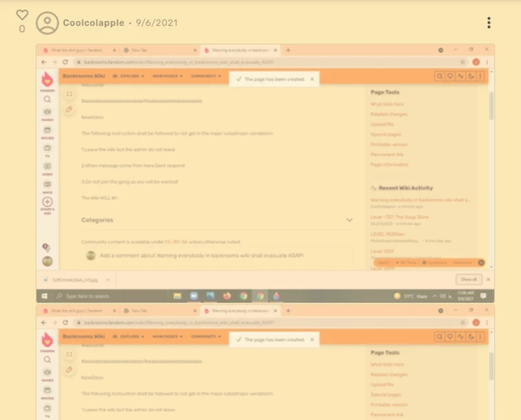
Task: Open the CC-BY-SA license link
Action: pos(176,242)
